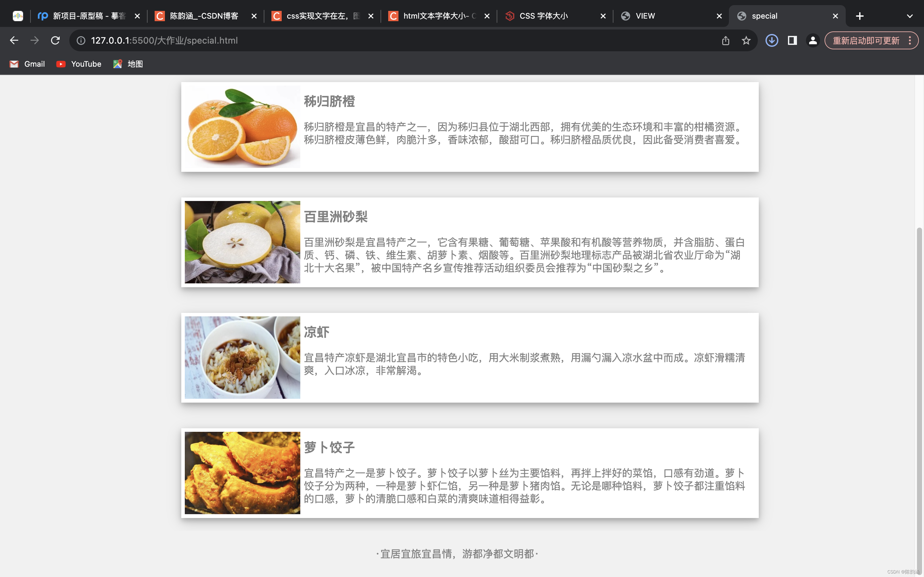Bookmark this page with star icon
924x577 pixels.
pyautogui.click(x=746, y=40)
